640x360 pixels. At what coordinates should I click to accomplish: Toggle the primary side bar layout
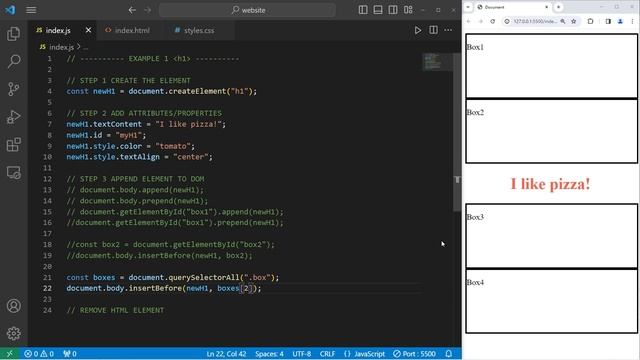pyautogui.click(x=363, y=10)
